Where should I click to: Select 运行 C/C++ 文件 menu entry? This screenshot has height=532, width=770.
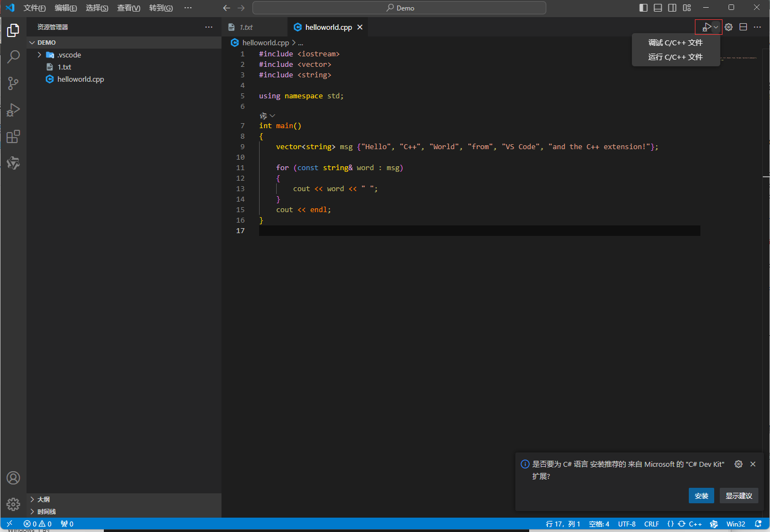click(x=676, y=57)
